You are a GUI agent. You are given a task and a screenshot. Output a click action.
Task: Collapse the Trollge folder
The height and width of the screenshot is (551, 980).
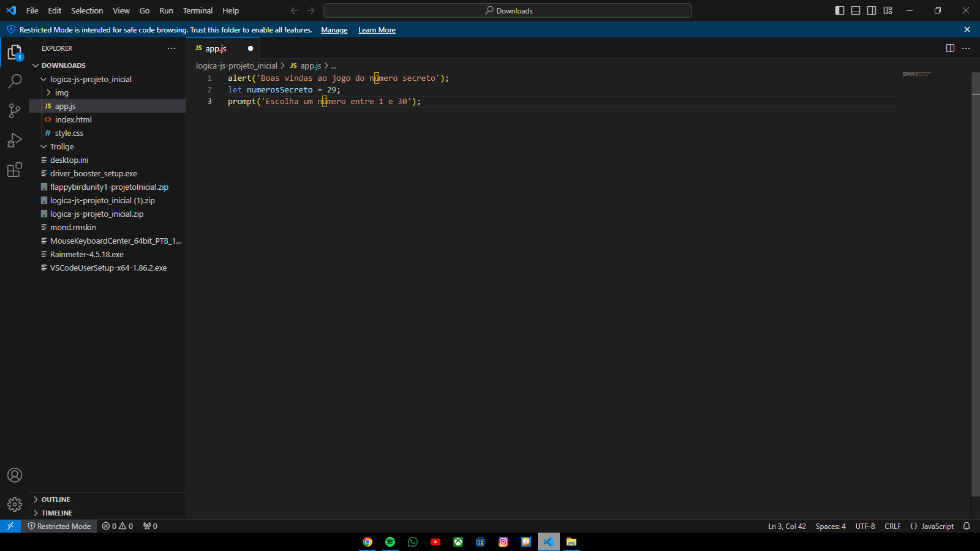point(108,146)
